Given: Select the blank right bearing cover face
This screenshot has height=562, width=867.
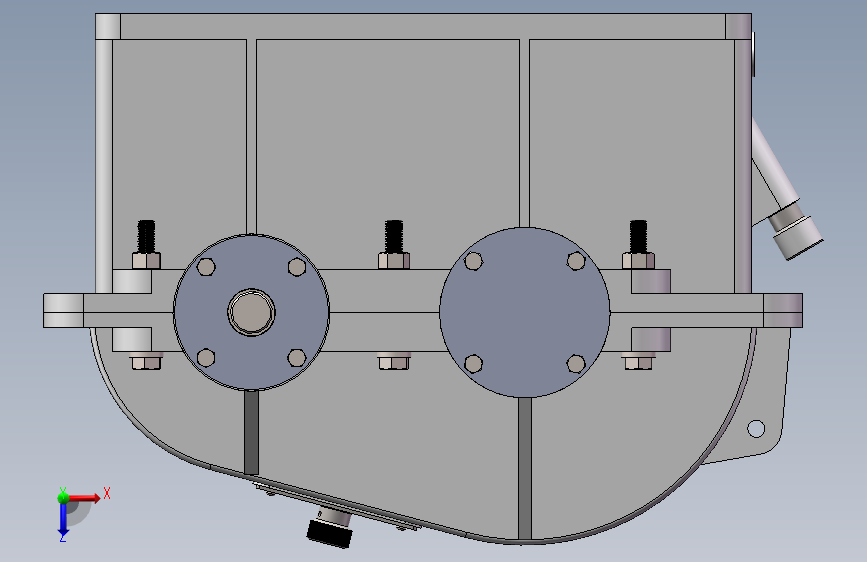Looking at the screenshot, I should [525, 313].
